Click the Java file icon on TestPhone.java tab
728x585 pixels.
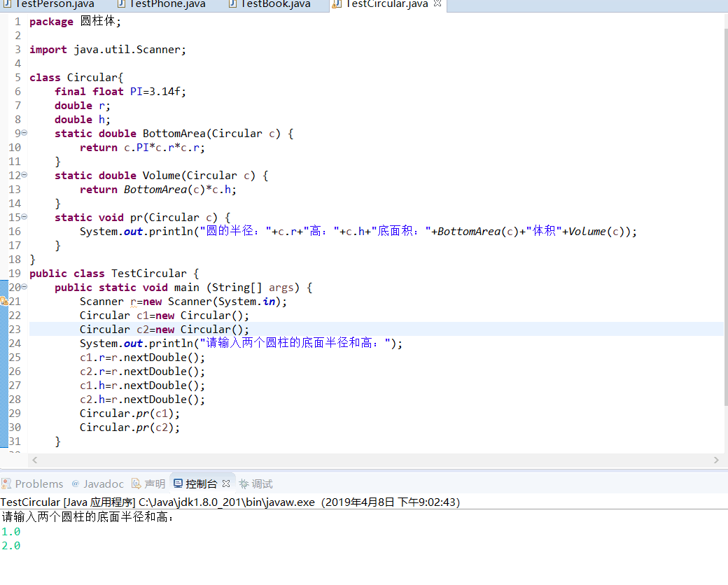[122, 4]
